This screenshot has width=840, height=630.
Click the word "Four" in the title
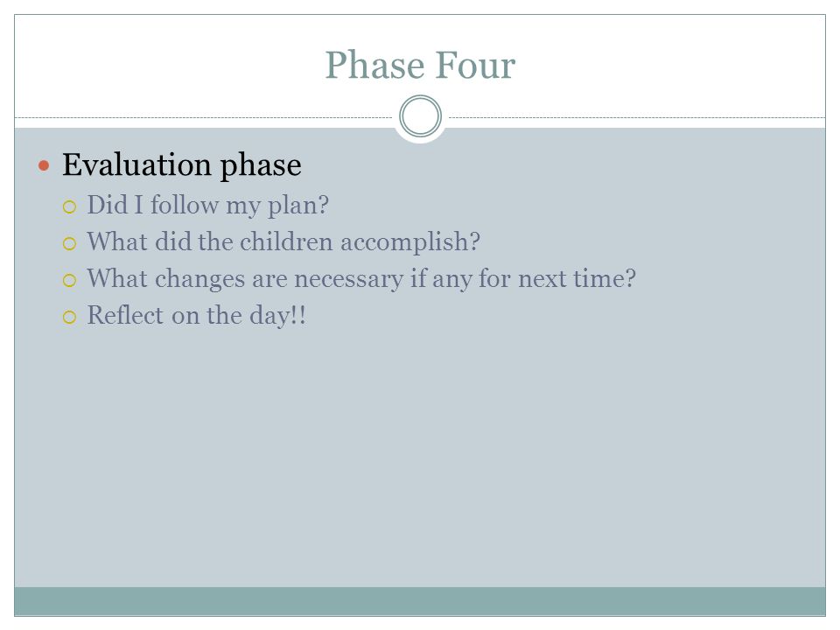pyautogui.click(x=475, y=66)
